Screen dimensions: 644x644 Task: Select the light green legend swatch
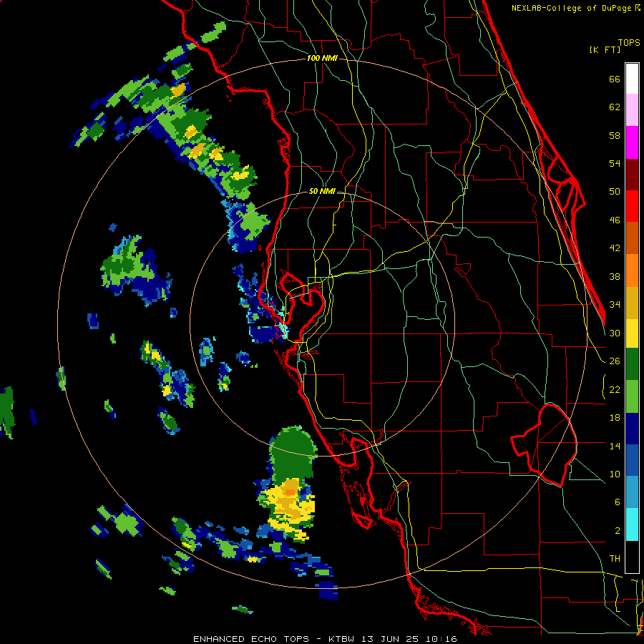pos(632,396)
